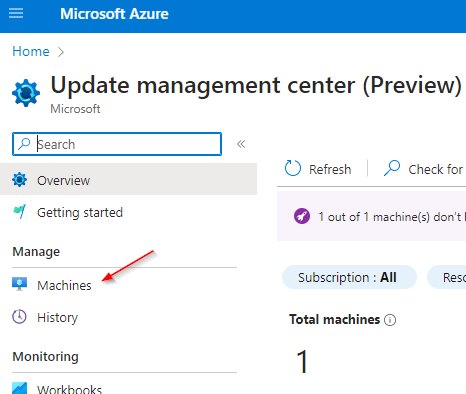
Task: Click the Total machines count 1
Action: [x=303, y=362]
